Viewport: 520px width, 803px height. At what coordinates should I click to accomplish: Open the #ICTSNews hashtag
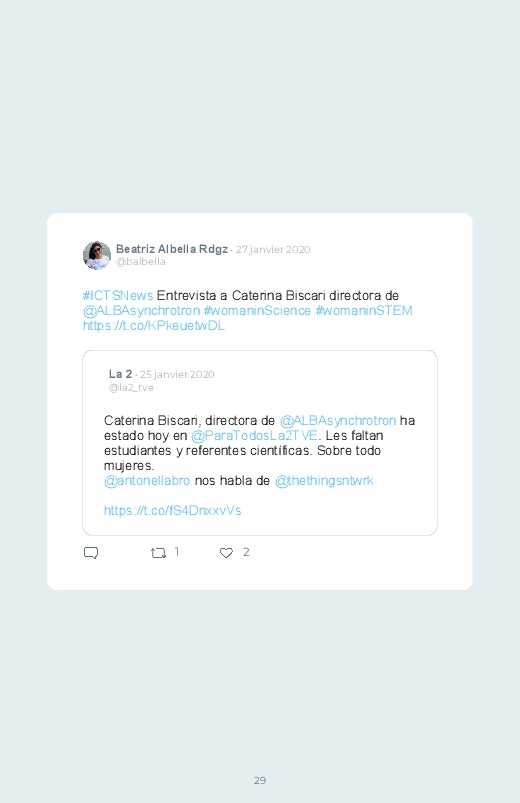118,295
